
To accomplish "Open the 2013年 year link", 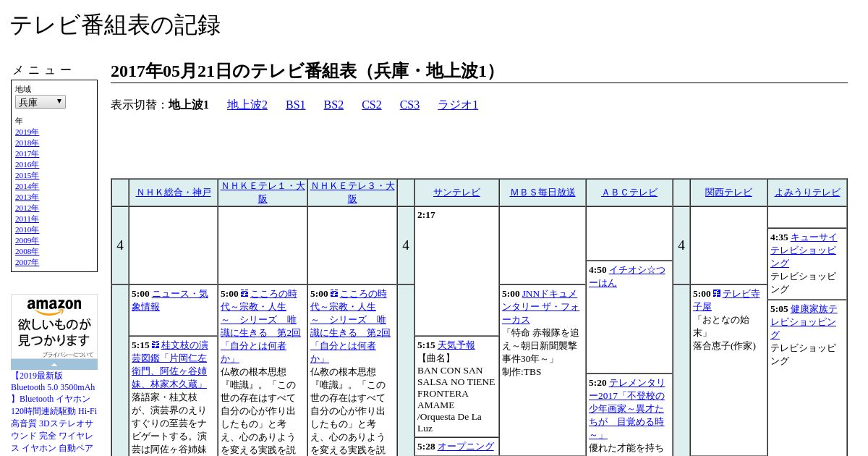I will click(27, 198).
